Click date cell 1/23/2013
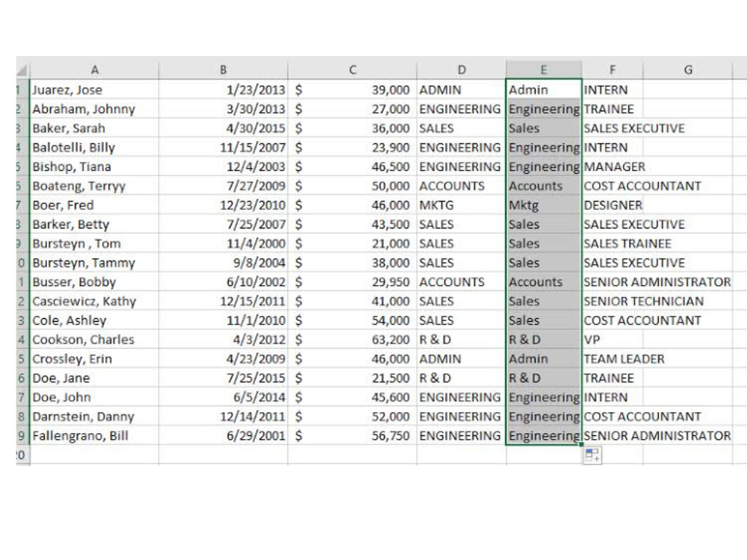Screen dimensions: 747x560 [223, 90]
